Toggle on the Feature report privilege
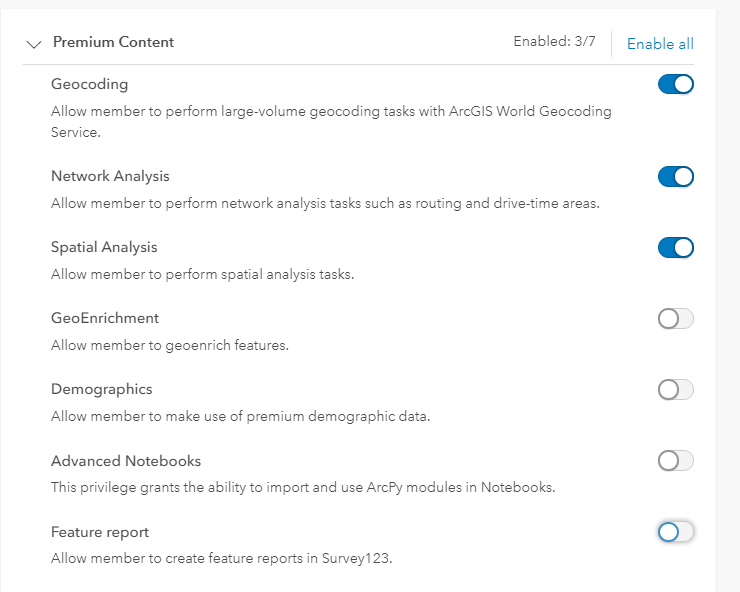This screenshot has width=740, height=592. pos(675,532)
